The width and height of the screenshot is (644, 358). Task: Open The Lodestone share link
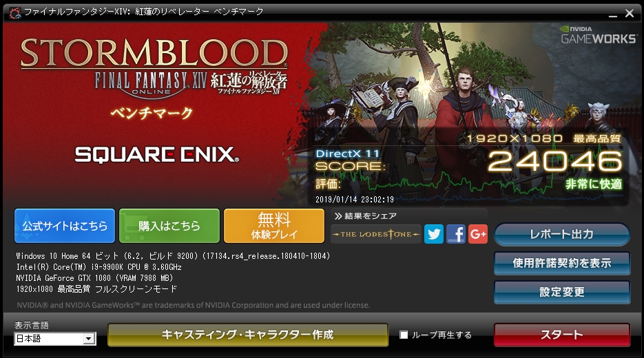(x=376, y=234)
